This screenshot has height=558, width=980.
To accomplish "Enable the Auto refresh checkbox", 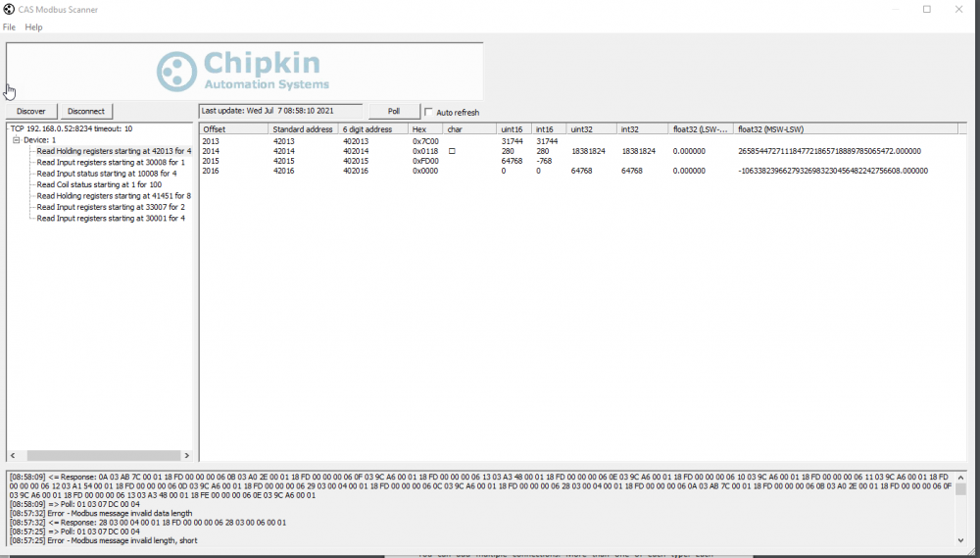I will (429, 113).
